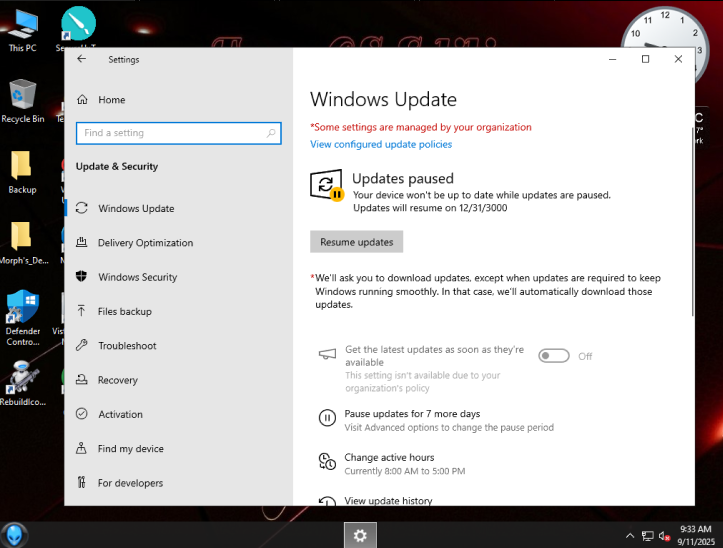Select the Delivery Optimization icon

pos(82,242)
